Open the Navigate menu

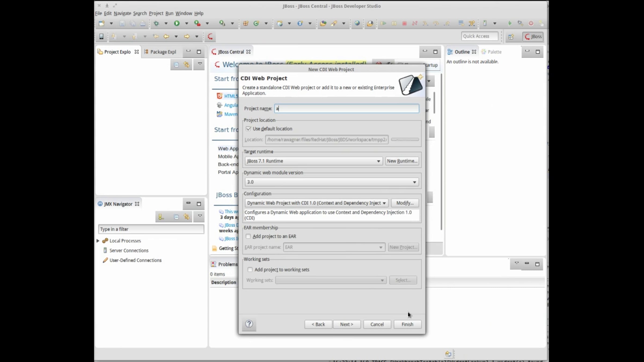122,13
